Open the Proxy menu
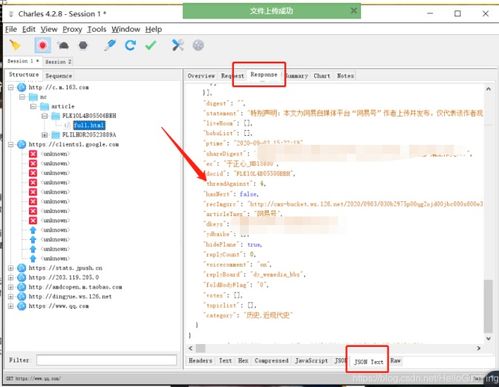Viewport: 499px width, 387px height. tap(72, 29)
